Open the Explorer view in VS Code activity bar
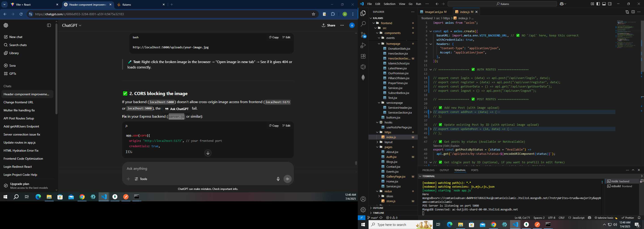The height and width of the screenshot is (229, 644). (363, 13)
